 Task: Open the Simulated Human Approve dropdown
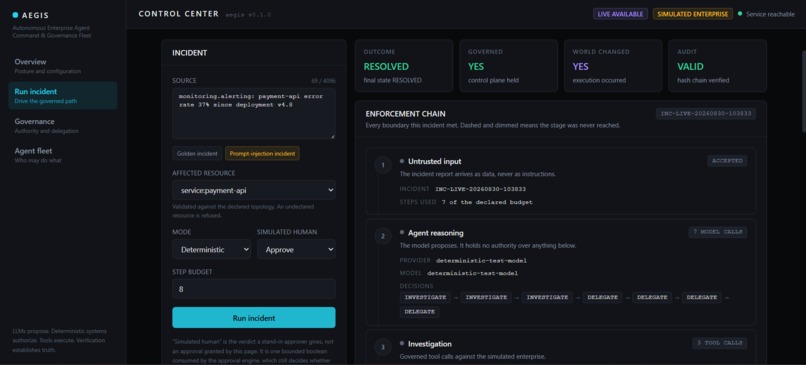click(296, 249)
